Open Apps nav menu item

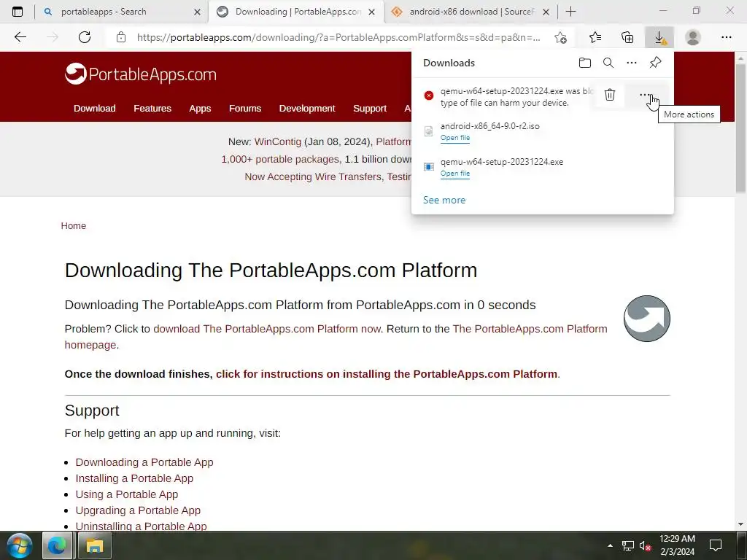pyautogui.click(x=200, y=109)
